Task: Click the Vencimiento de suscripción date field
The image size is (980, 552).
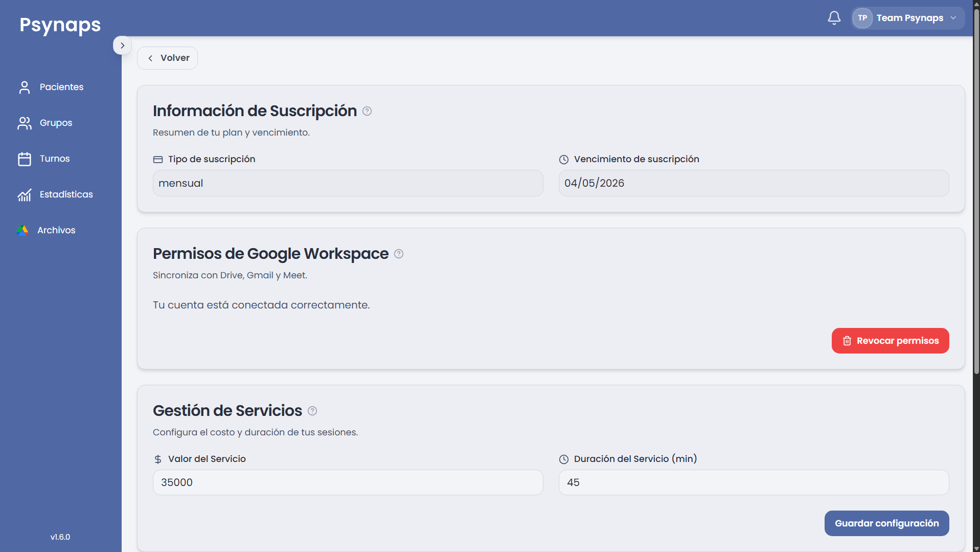Action: 754,183
